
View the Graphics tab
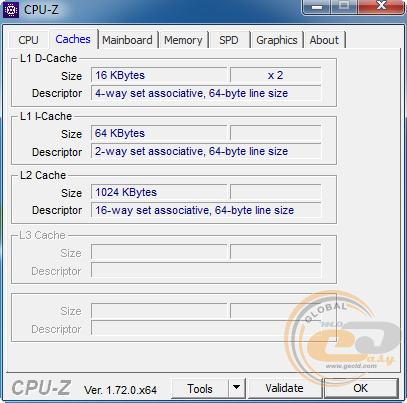pos(277,40)
